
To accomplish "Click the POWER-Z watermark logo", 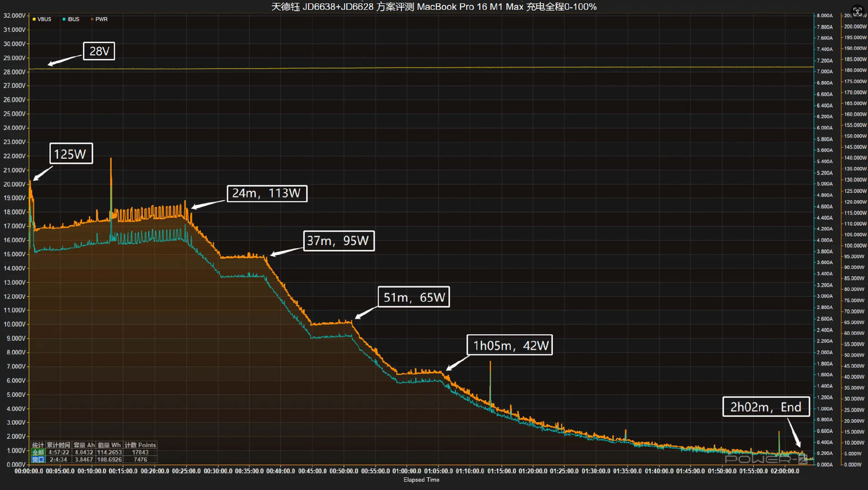I will pos(765,459).
